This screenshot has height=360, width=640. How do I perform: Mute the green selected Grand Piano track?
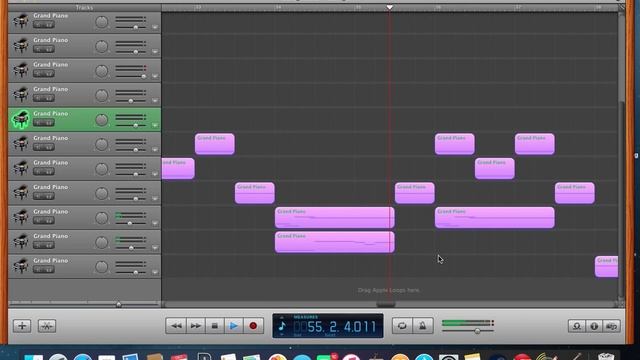click(39, 123)
